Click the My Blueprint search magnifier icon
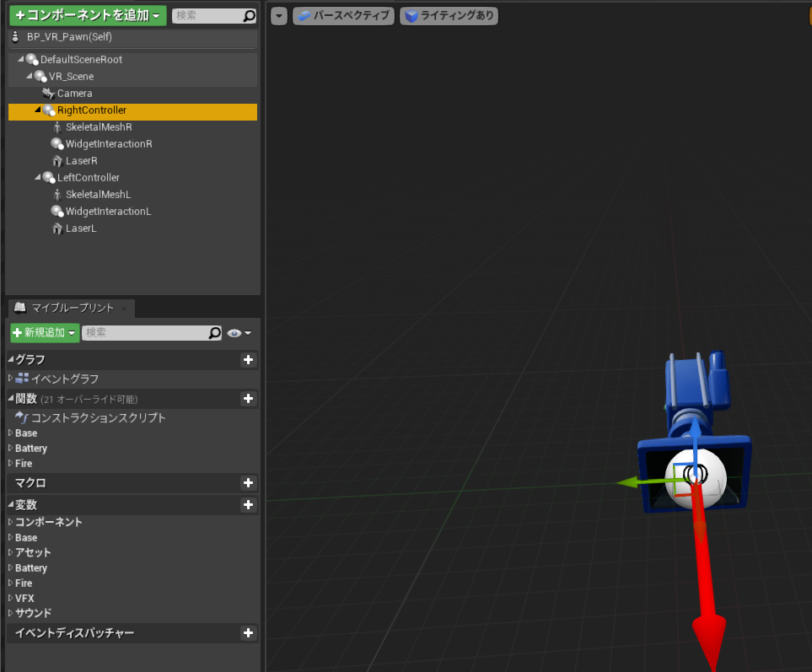The width and height of the screenshot is (812, 672). click(x=215, y=333)
